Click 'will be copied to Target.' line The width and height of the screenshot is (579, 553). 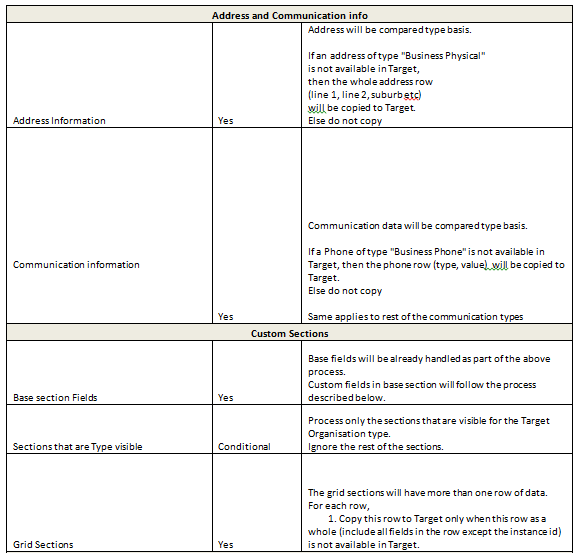(362, 108)
